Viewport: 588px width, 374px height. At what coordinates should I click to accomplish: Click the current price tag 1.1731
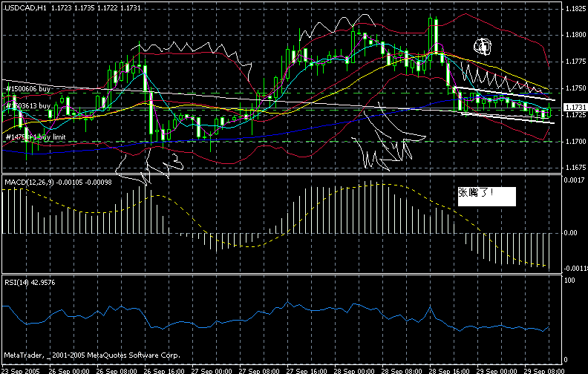point(575,108)
